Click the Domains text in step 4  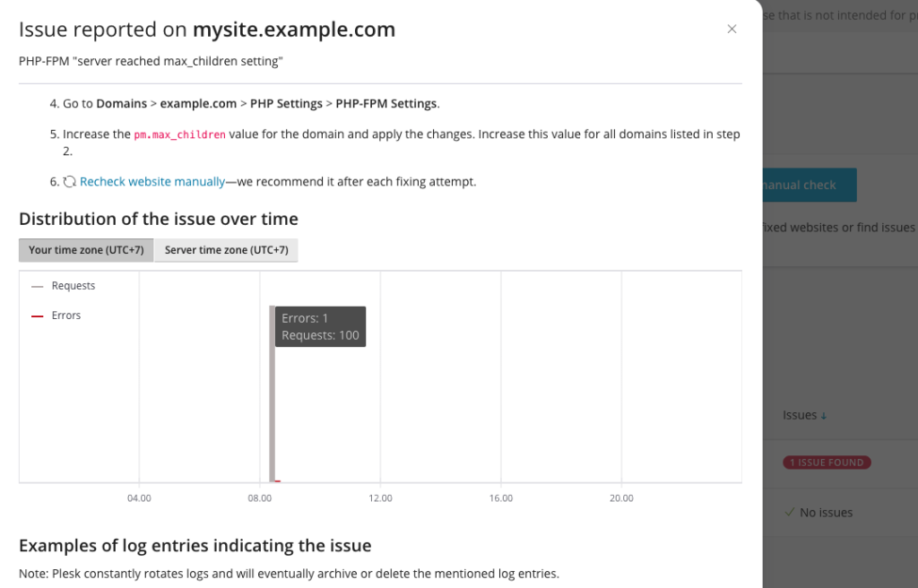[122, 104]
